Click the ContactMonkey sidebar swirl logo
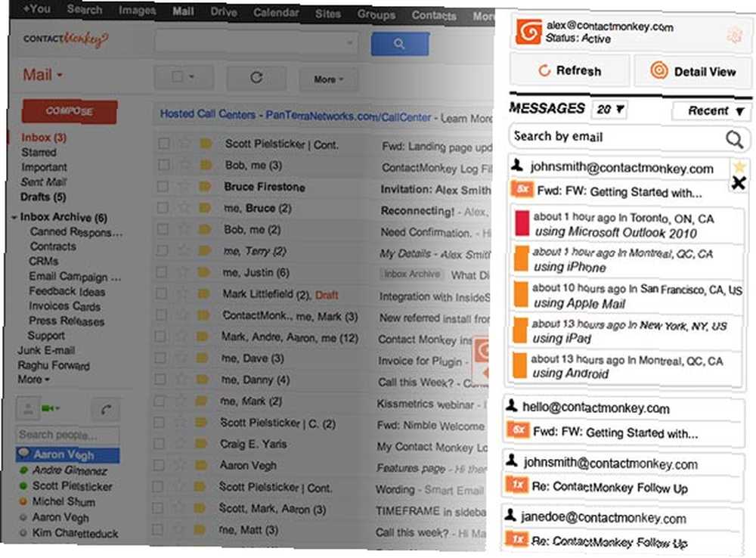The height and width of the screenshot is (558, 756). pos(528,32)
